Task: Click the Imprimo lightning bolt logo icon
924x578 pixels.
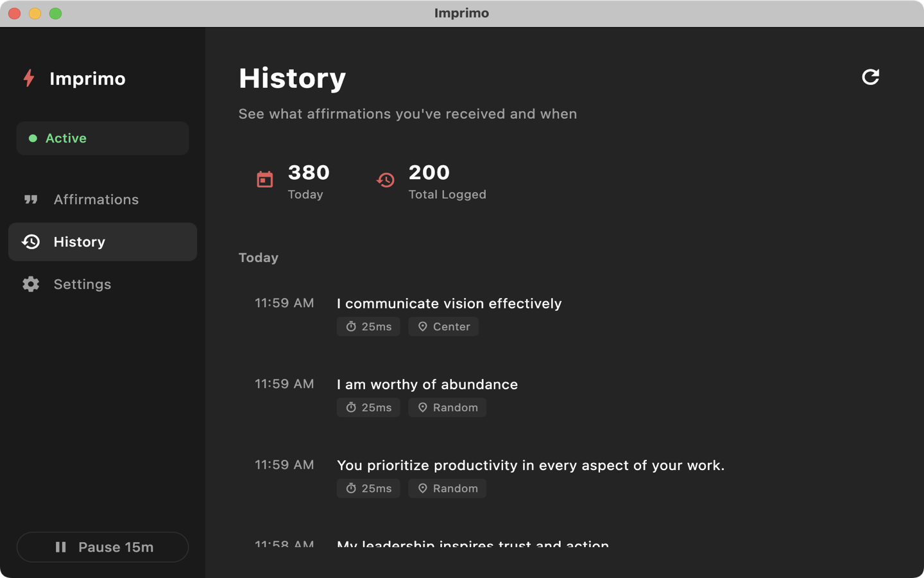Action: click(28, 78)
